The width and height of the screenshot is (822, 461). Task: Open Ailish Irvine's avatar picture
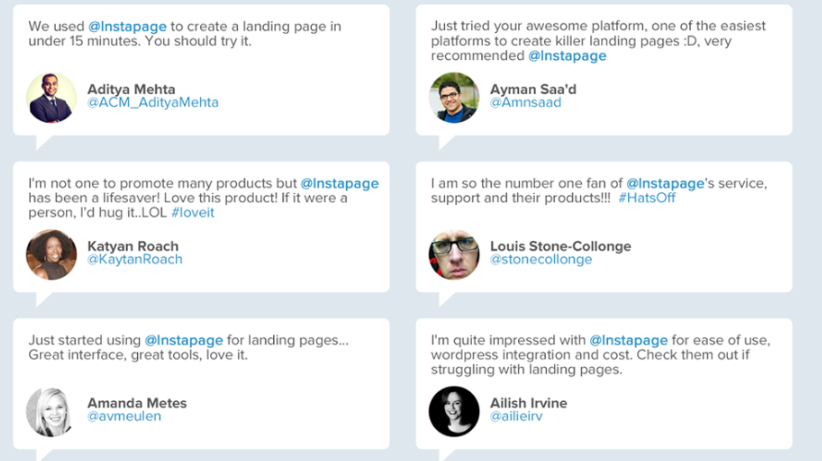[454, 411]
